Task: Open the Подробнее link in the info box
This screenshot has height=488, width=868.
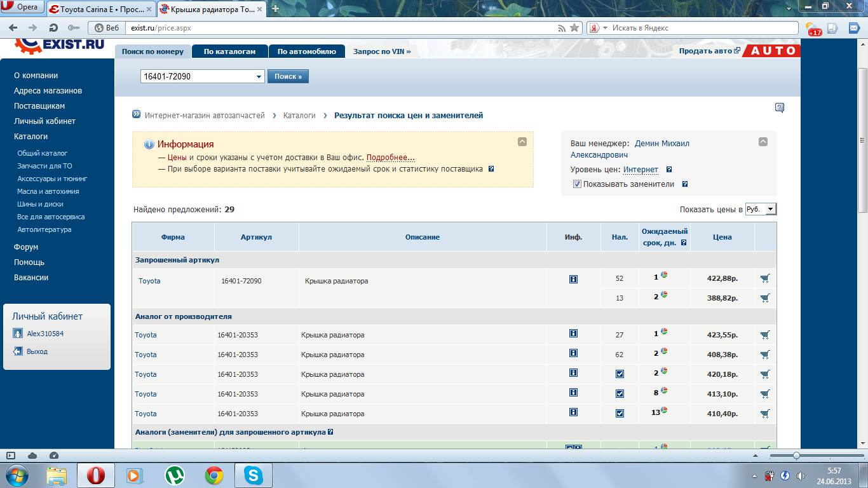Action: click(x=390, y=158)
